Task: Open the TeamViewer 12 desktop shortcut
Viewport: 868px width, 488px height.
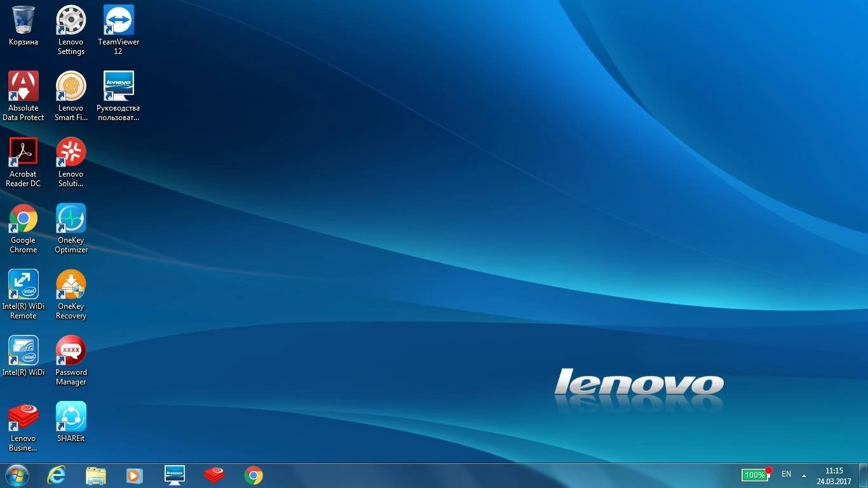Action: [x=118, y=29]
